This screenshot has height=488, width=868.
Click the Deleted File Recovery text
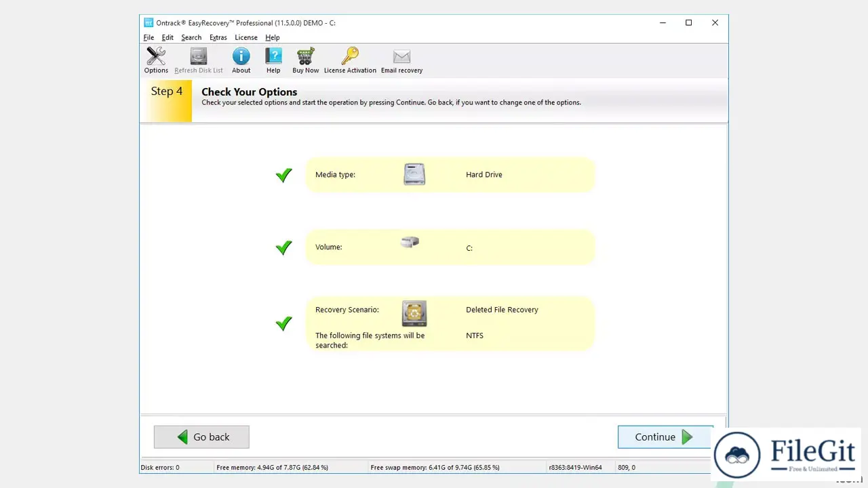point(502,310)
